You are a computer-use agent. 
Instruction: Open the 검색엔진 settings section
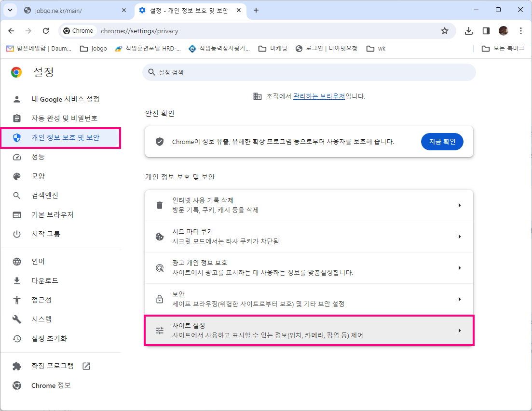61,196
